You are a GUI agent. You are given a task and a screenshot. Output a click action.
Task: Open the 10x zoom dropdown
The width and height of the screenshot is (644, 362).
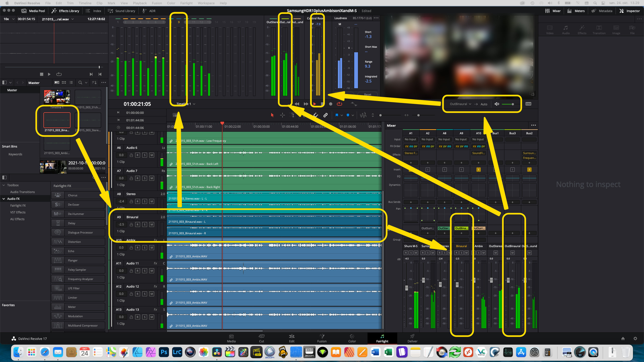[9, 19]
